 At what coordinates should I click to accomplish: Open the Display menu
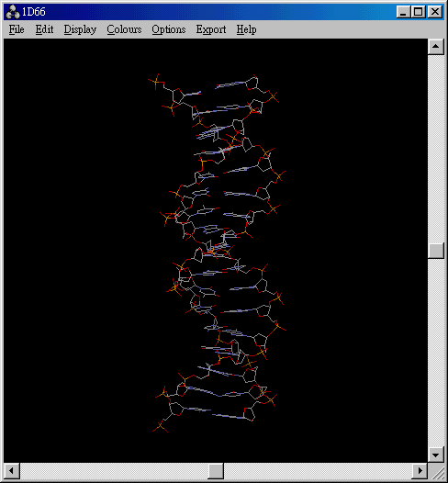80,29
